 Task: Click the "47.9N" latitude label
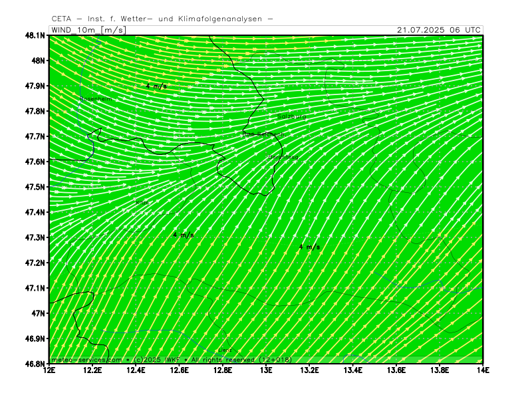[35, 86]
